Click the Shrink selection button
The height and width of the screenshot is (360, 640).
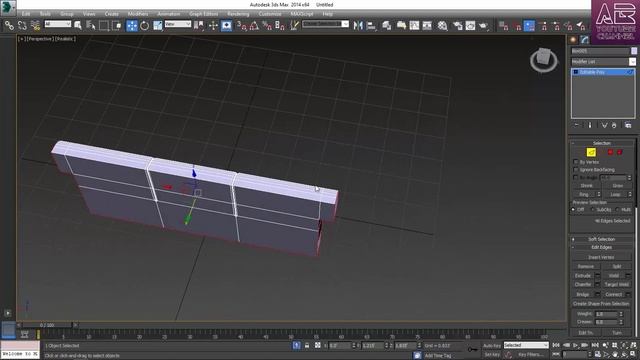(x=586, y=186)
